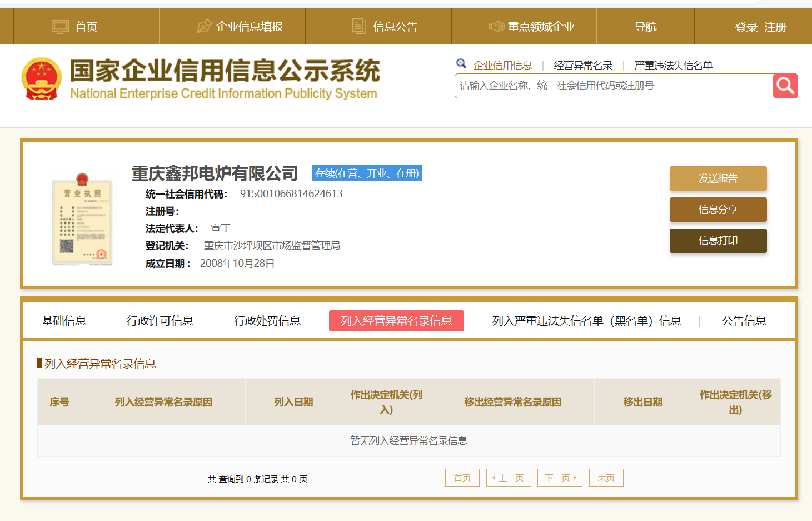812x521 pixels.
Task: Click the 国家企业信用信息公示系统 title
Action: 225,71
